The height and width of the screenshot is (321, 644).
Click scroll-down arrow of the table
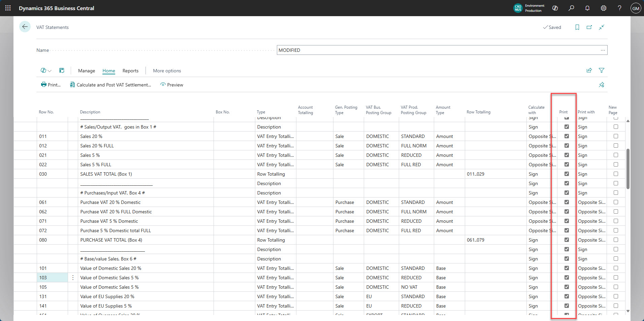628,311
